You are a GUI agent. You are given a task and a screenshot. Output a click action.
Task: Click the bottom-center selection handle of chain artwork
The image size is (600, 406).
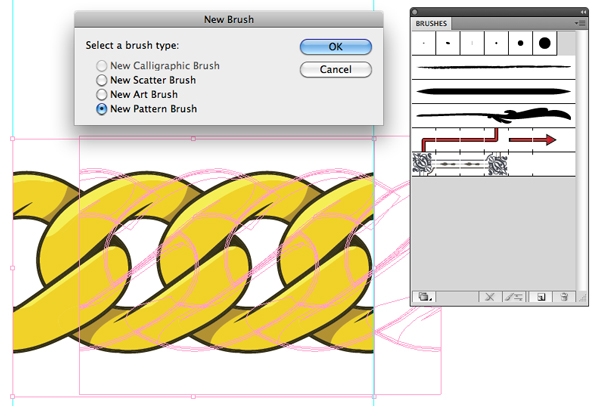(x=193, y=397)
